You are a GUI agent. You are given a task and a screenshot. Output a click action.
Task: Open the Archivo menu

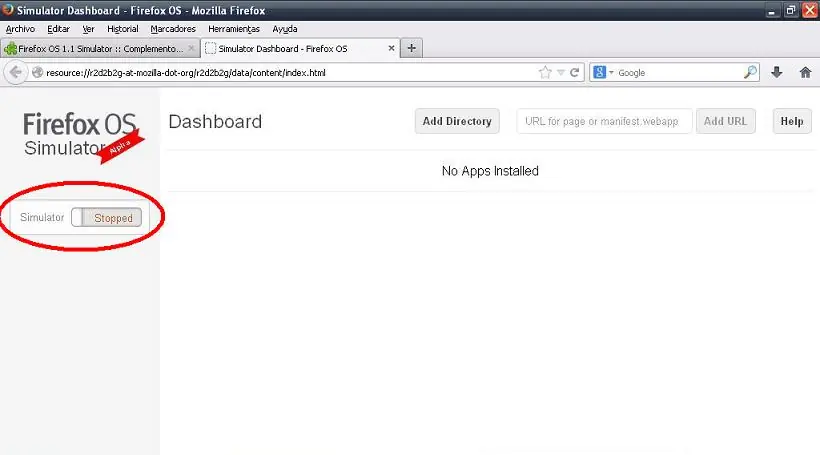click(x=20, y=29)
